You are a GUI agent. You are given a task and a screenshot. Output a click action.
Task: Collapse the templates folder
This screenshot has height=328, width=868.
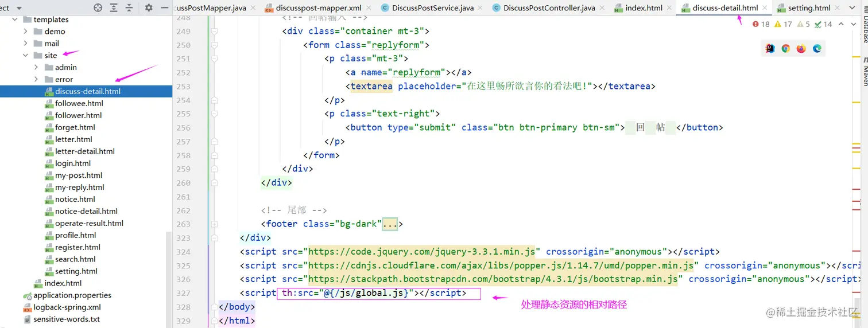[14, 19]
